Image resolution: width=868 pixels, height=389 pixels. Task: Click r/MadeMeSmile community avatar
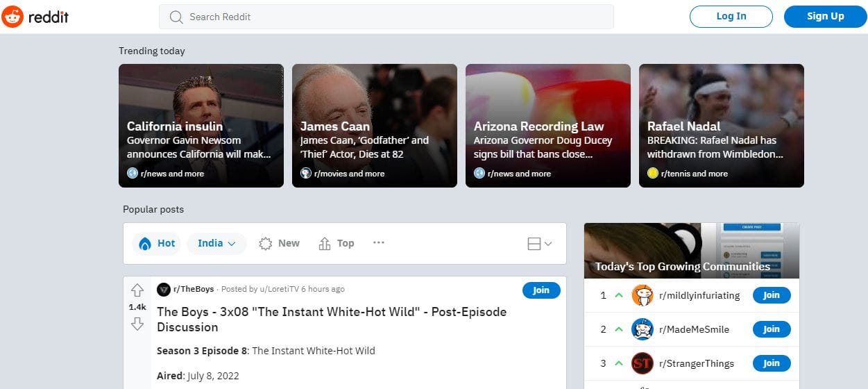point(643,329)
